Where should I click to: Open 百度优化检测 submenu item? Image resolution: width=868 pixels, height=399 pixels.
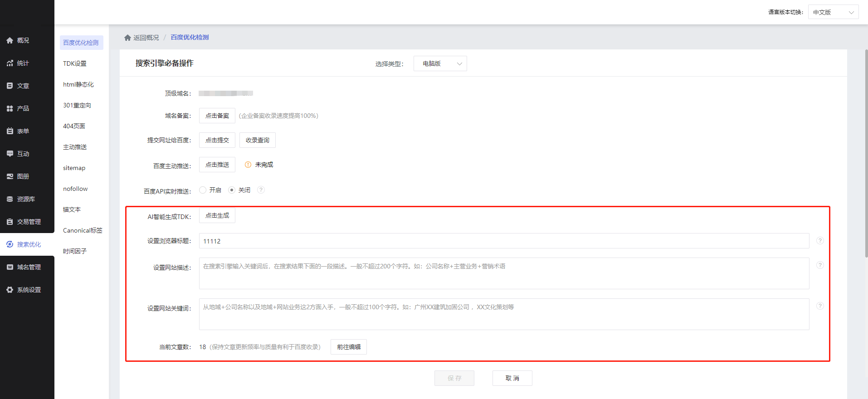[82, 43]
